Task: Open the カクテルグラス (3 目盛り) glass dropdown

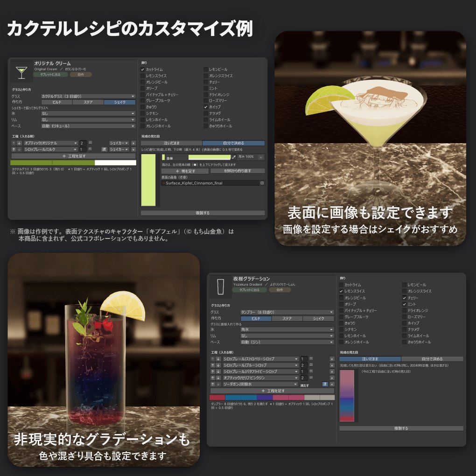Action: point(88,96)
